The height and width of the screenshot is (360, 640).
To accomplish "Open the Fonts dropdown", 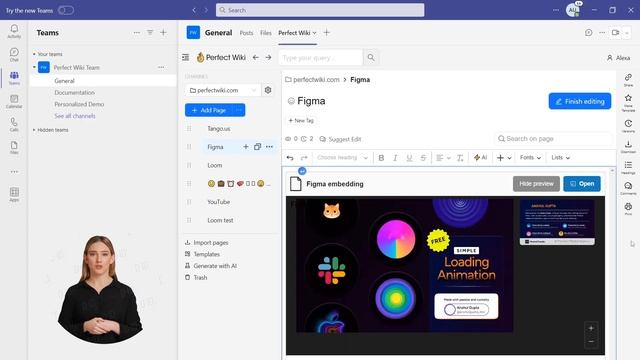I will [x=530, y=158].
